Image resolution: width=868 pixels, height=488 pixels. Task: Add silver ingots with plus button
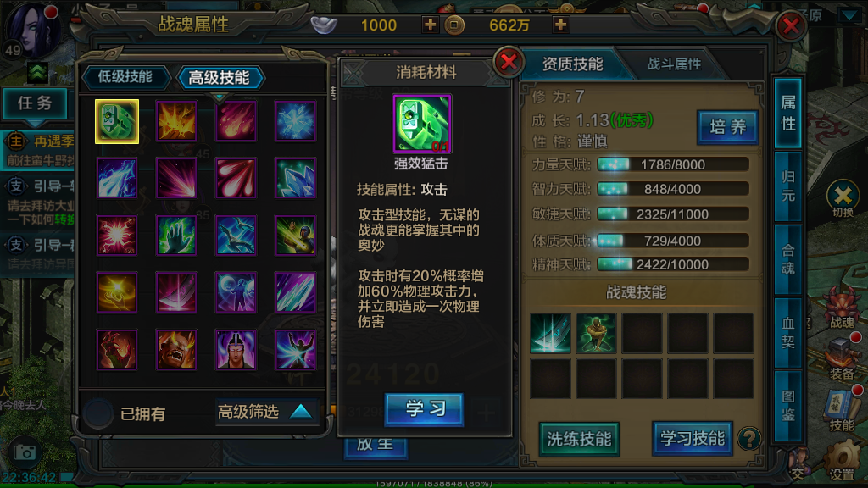430,25
